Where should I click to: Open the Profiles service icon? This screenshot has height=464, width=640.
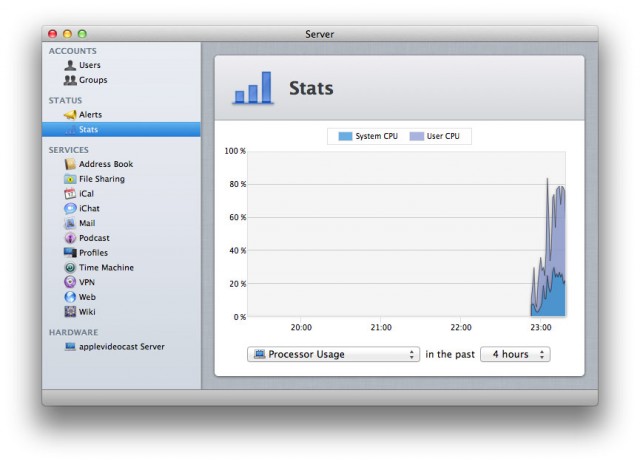[70, 253]
